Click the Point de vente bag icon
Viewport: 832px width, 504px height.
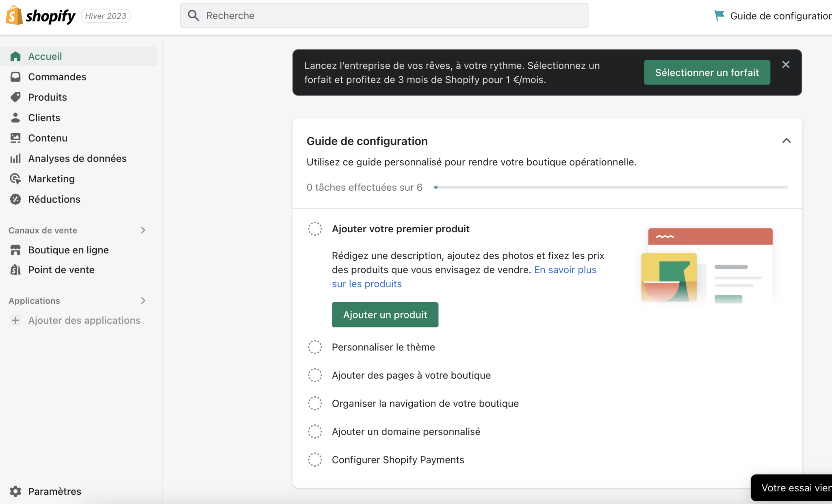coord(15,270)
